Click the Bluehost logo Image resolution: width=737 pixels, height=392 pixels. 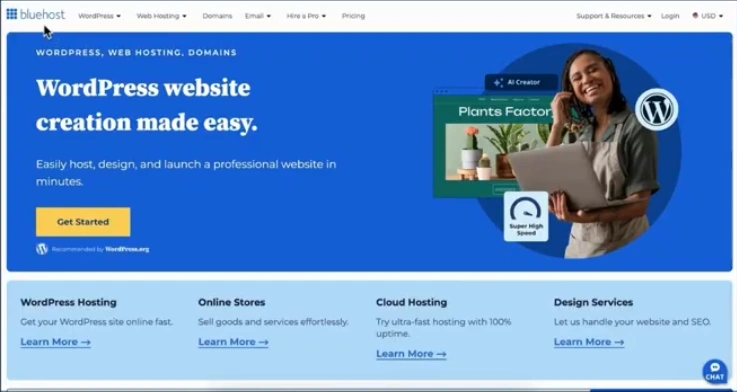[x=36, y=15]
